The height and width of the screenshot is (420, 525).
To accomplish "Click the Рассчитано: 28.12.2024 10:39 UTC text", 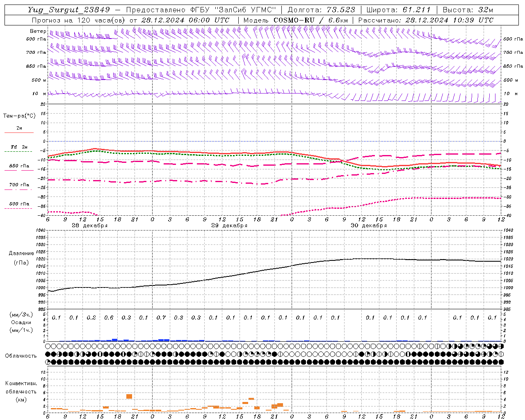I will tap(426, 20).
